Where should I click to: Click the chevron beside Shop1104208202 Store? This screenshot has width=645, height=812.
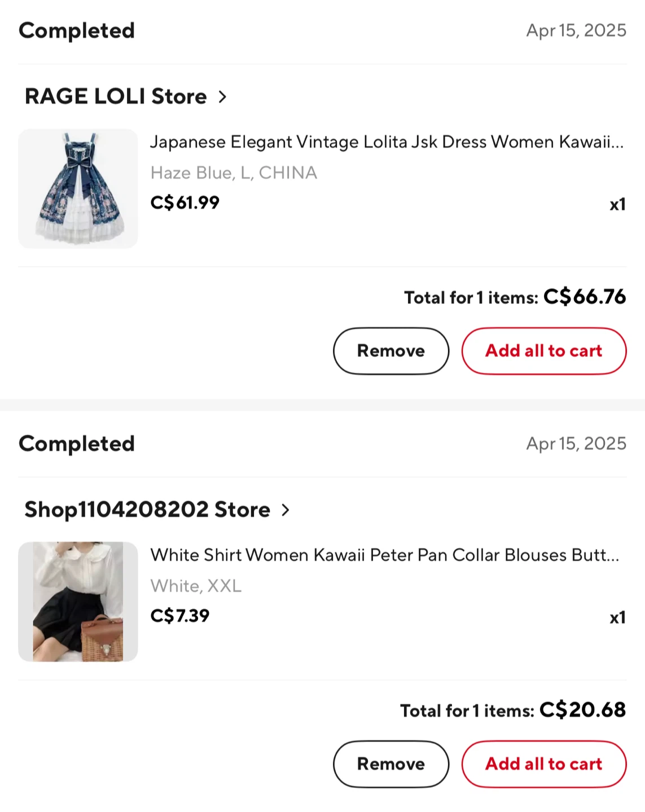pos(286,510)
